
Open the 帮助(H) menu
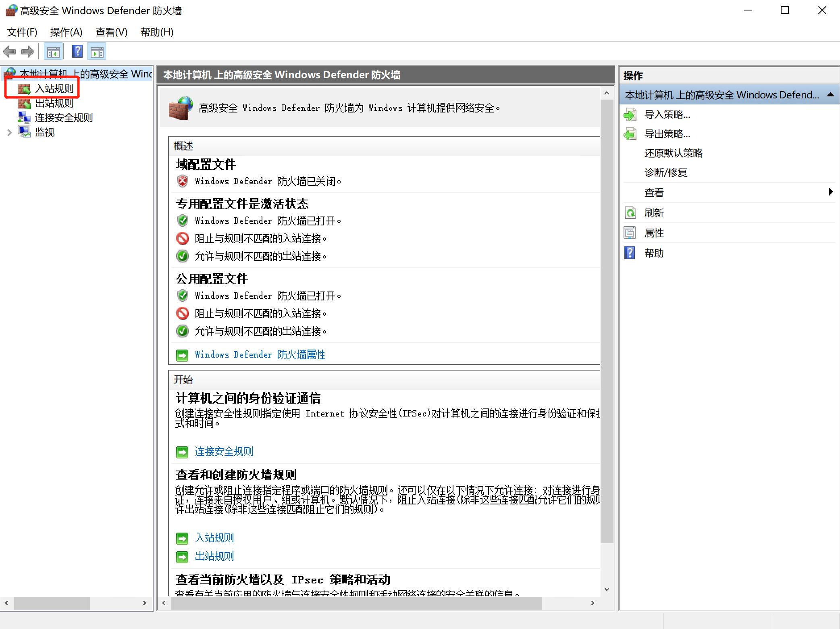click(x=157, y=32)
